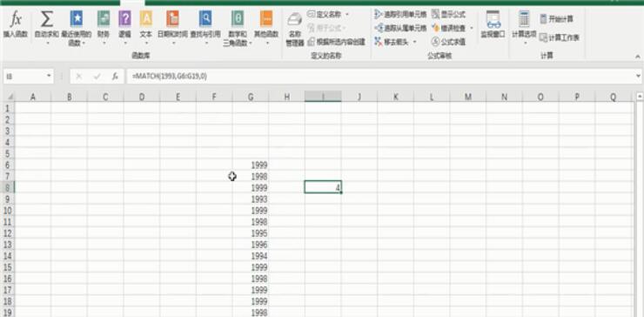
Task: Open the Financial (财务) functions book
Action: [x=104, y=19]
